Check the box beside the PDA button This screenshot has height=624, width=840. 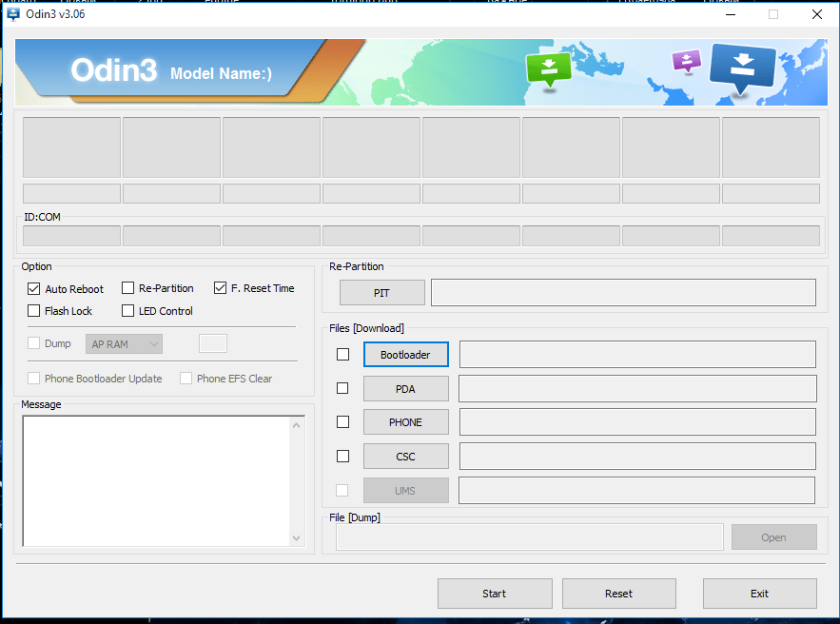(342, 388)
